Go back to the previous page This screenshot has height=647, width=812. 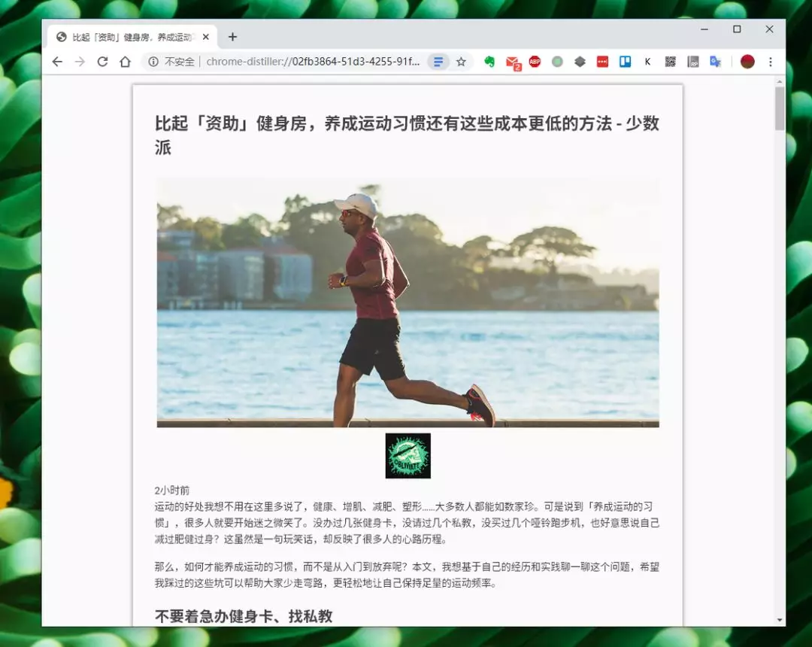(x=57, y=62)
